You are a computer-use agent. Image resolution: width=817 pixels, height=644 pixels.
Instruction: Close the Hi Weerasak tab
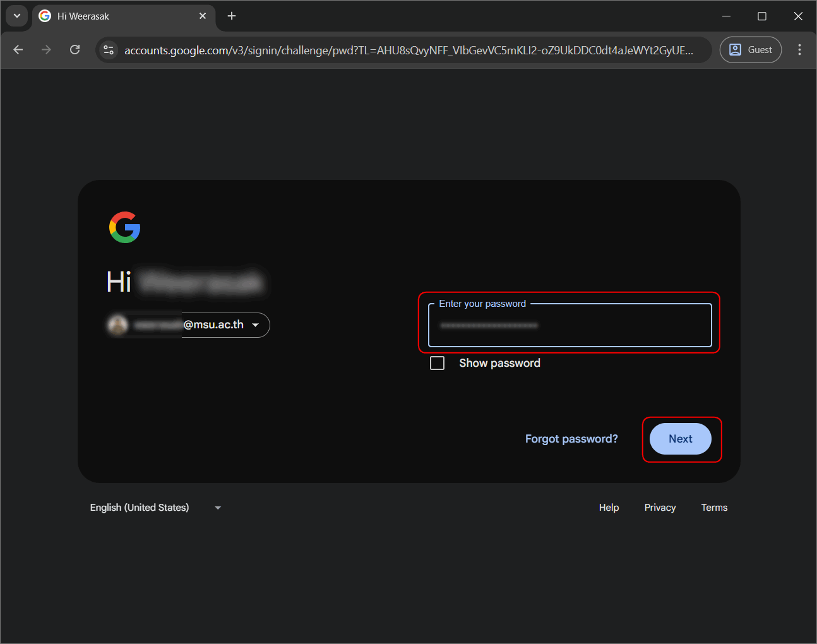point(203,16)
